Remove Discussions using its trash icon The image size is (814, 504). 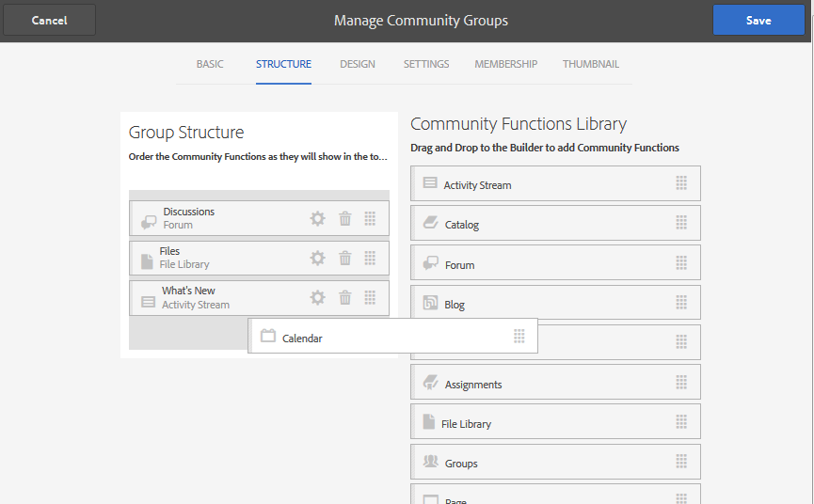coord(345,219)
